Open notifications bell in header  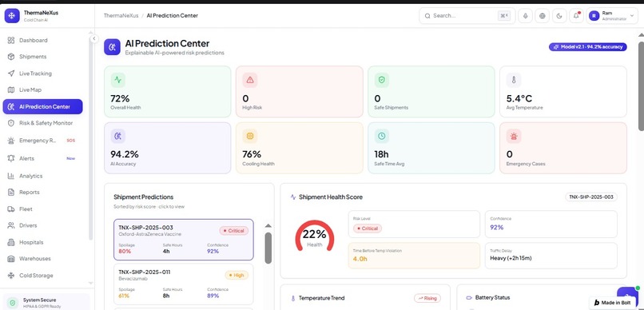(x=576, y=16)
